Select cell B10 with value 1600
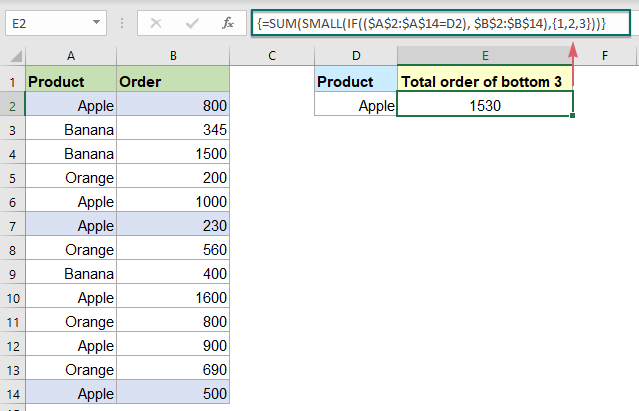 tap(173, 298)
